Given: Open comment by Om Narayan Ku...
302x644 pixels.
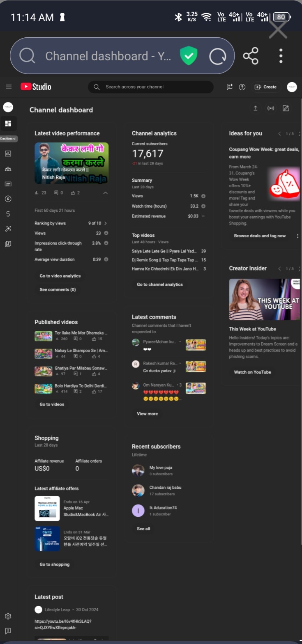Looking at the screenshot, I should pos(168,391).
